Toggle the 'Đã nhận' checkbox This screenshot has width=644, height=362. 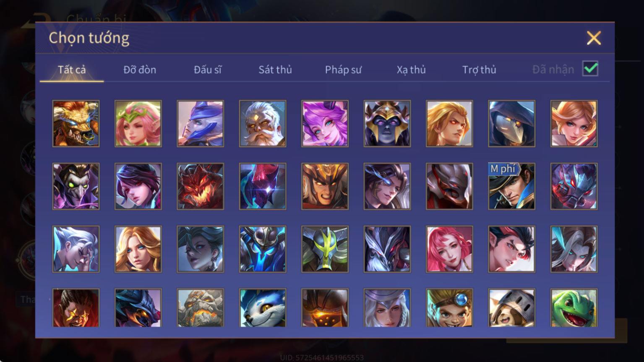click(590, 69)
